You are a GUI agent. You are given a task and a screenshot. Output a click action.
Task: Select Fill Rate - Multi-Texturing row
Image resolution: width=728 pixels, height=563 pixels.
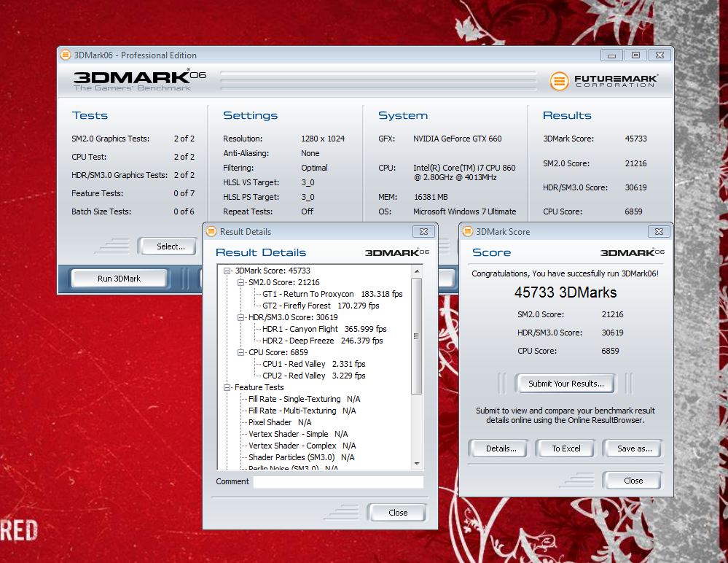coord(302,411)
